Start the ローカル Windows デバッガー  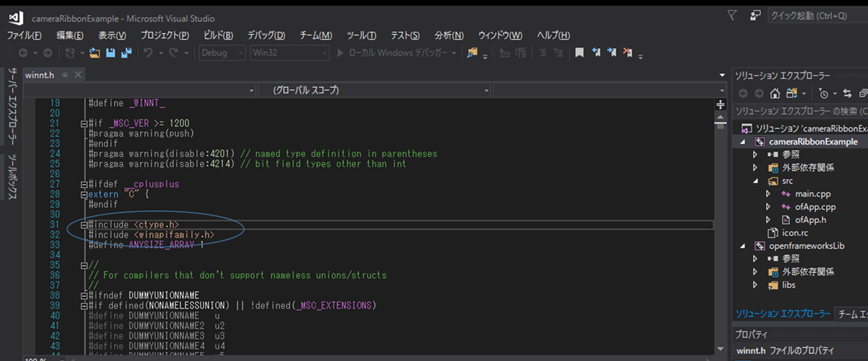396,53
